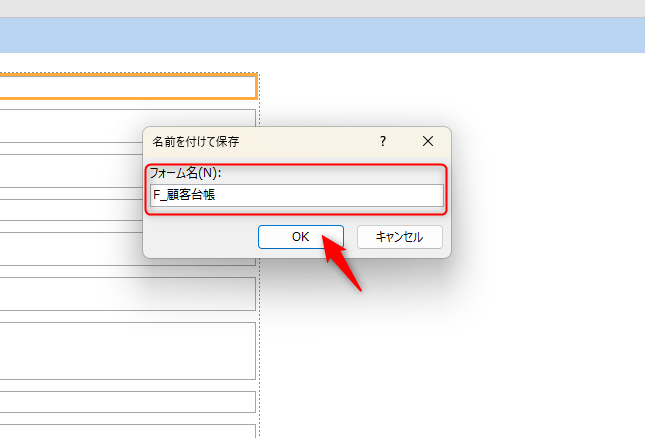Click OK to save the form
645x438 pixels.
[x=301, y=237]
